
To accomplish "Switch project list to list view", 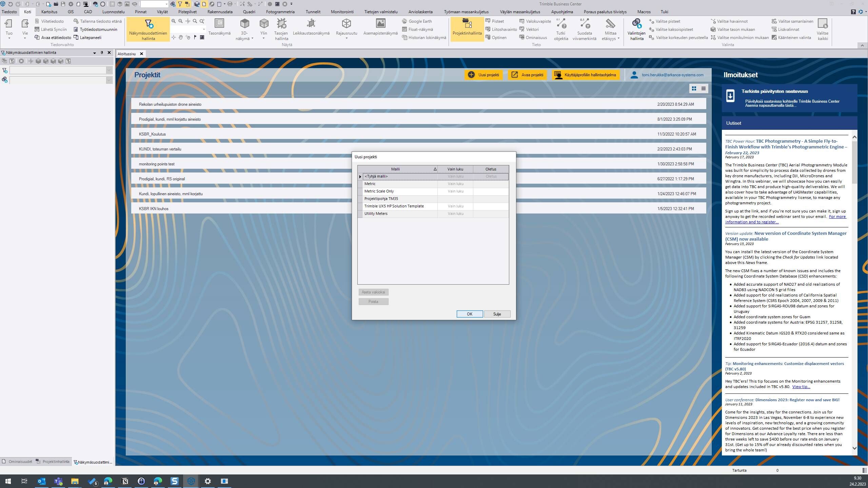I will pos(704,88).
